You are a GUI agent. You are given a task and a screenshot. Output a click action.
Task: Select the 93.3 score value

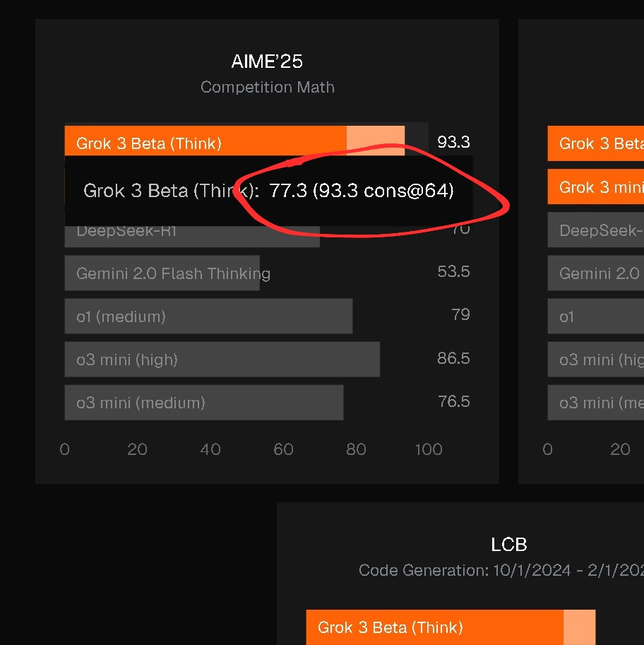[x=453, y=142]
